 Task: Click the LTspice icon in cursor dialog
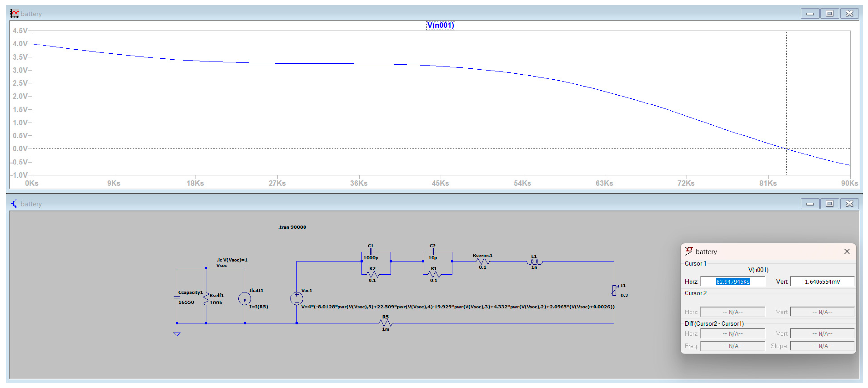point(689,251)
